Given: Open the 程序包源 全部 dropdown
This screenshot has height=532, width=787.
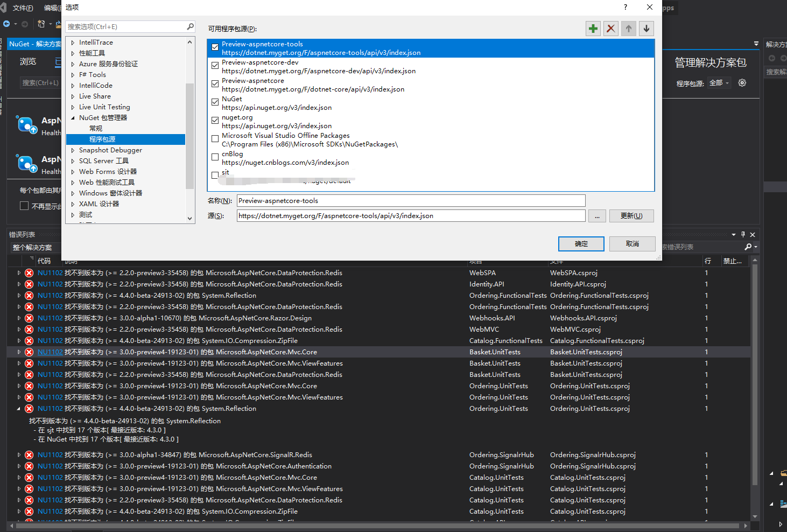Looking at the screenshot, I should 719,83.
